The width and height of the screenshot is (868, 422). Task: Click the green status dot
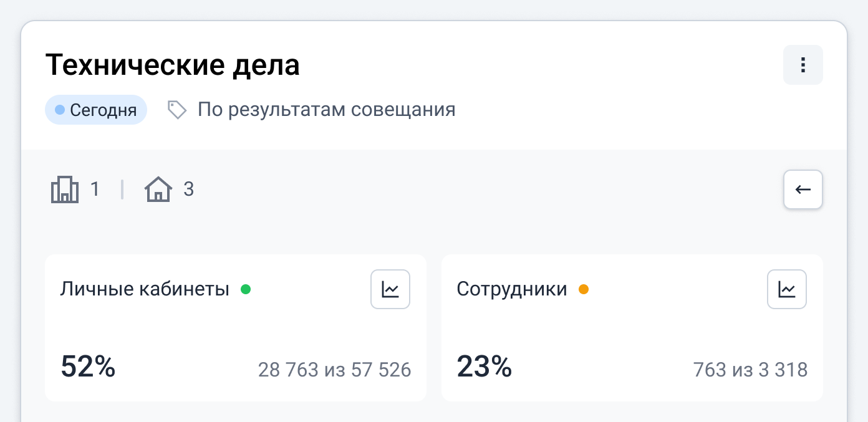pyautogui.click(x=246, y=289)
